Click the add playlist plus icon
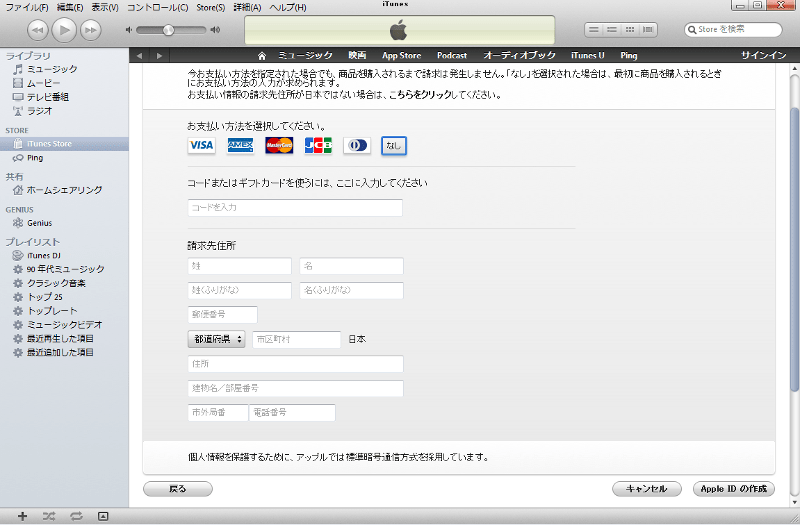 click(22, 516)
